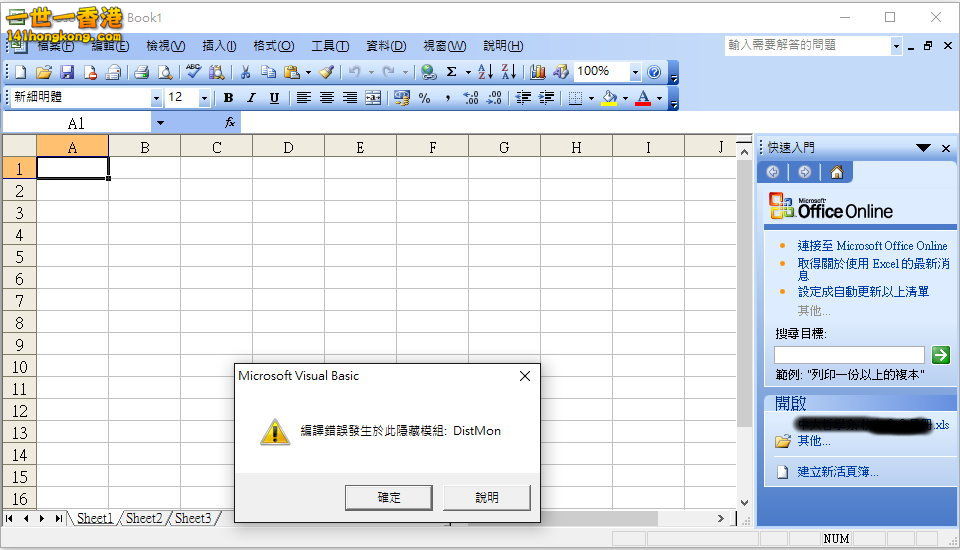Open print preview icon
The height and width of the screenshot is (550, 960).
pyautogui.click(x=165, y=72)
